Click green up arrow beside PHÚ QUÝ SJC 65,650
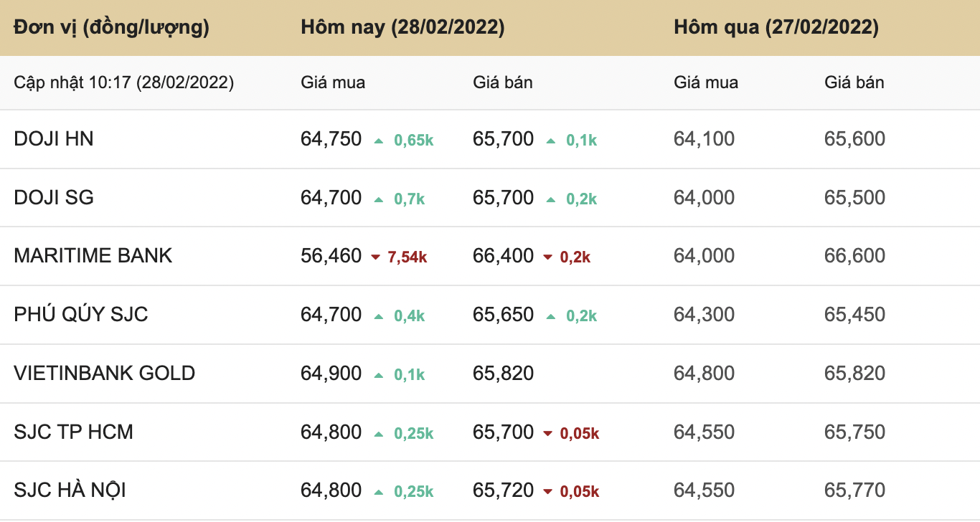Screen dimensions: 980x522 click(x=550, y=316)
